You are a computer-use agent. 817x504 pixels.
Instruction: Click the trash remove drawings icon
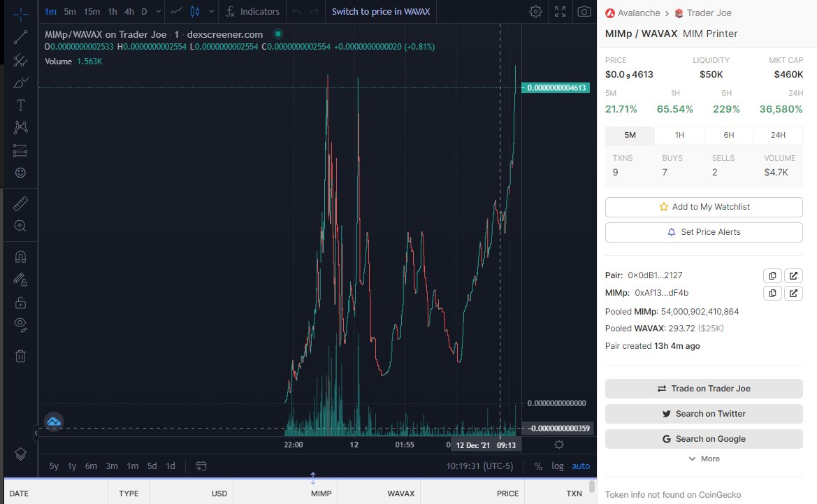20,356
